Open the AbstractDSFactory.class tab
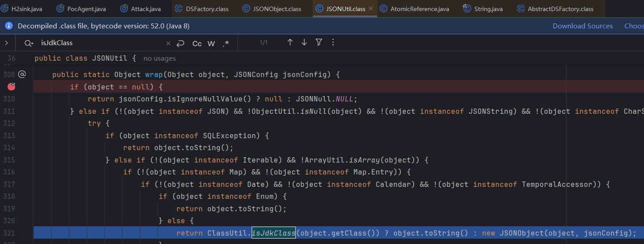The height and width of the screenshot is (244, 644). pyautogui.click(x=555, y=8)
